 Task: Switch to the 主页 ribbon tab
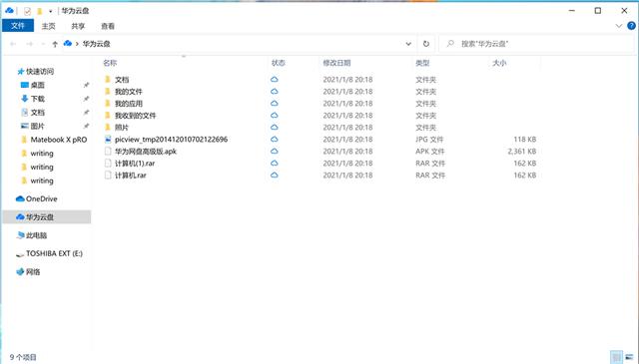point(48,26)
